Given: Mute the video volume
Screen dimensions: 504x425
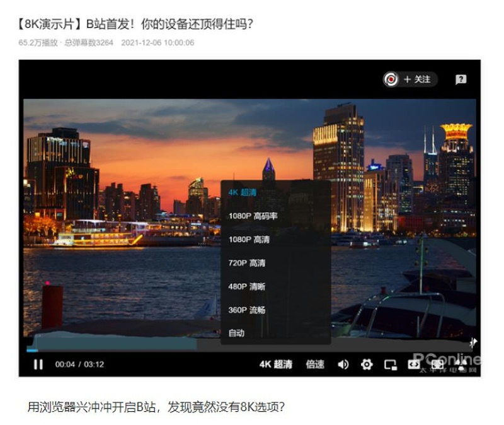Looking at the screenshot, I should 343,364.
